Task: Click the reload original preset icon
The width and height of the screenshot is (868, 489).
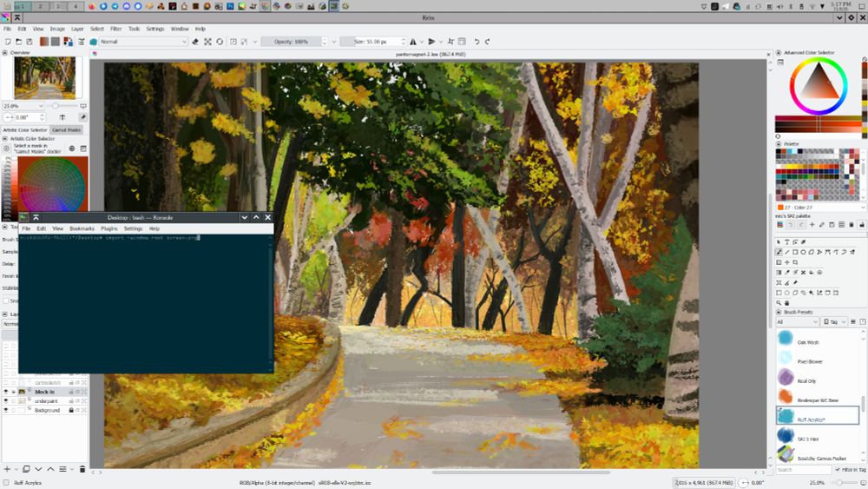Action: coord(220,42)
